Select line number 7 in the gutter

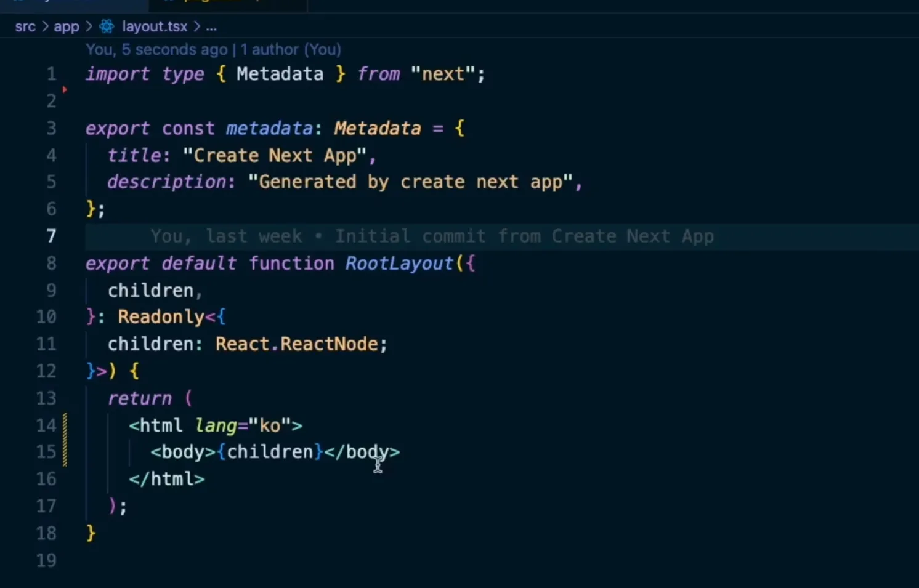[x=51, y=236]
